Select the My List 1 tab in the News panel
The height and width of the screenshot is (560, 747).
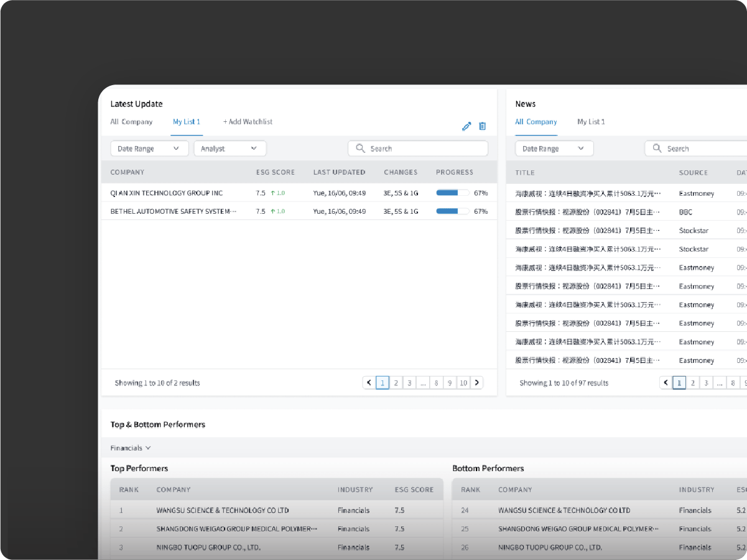point(591,122)
